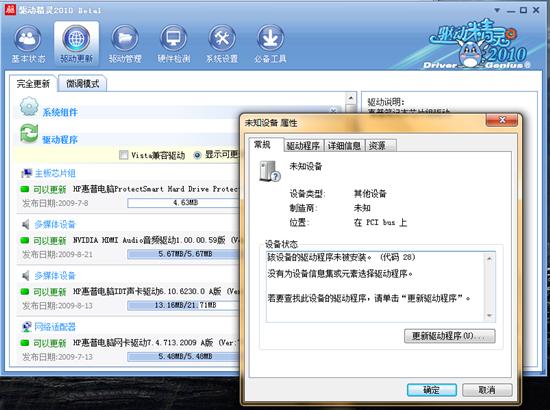Open the title bar dropdown arrow menu
This screenshot has height=410, width=550.
tap(497, 11)
